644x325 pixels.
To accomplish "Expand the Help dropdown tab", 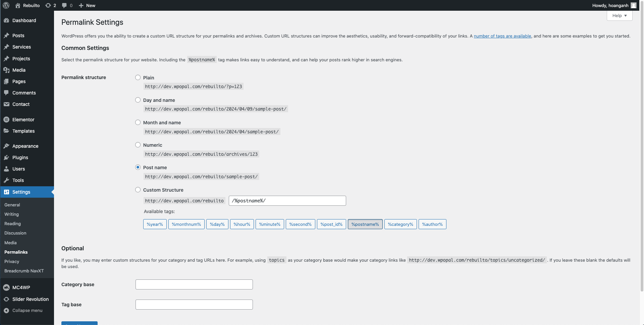I will coord(619,16).
